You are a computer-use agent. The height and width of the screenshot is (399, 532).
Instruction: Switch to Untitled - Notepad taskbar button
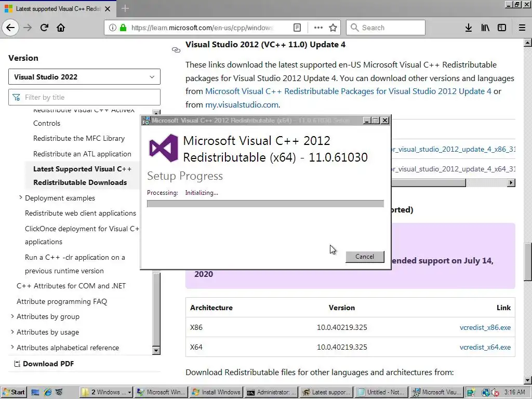pos(381,392)
